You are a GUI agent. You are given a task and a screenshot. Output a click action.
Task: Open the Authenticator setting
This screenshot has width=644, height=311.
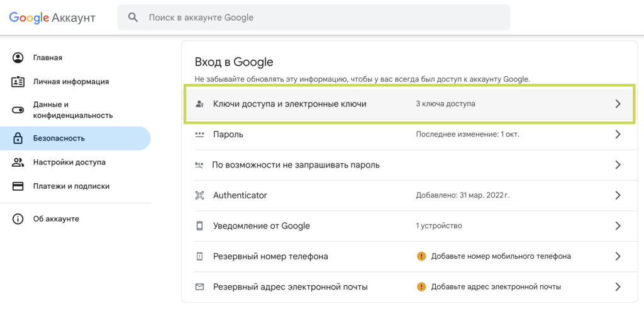(x=409, y=195)
